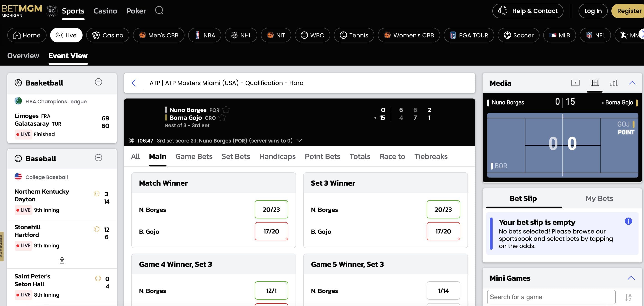
Task: Open video stream view in Media panel
Action: point(576,83)
